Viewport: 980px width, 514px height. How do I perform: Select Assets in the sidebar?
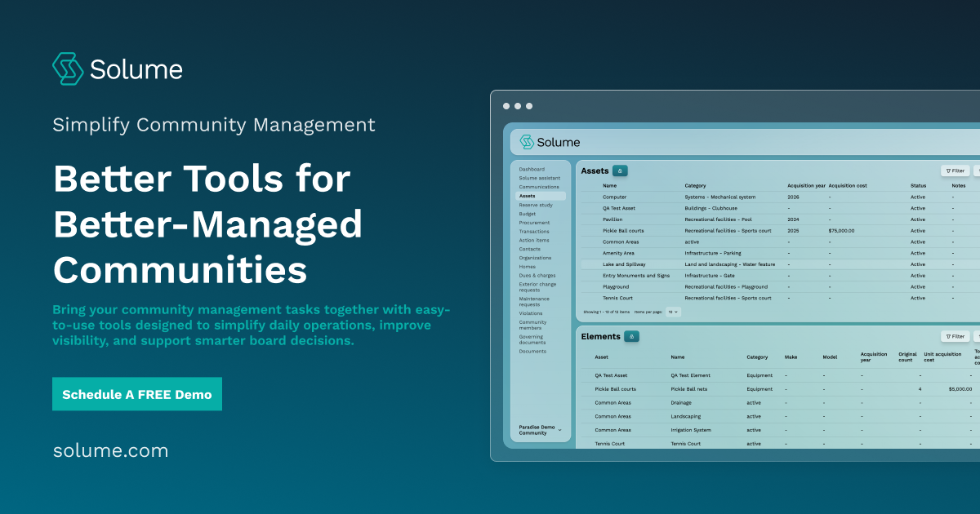(541, 196)
